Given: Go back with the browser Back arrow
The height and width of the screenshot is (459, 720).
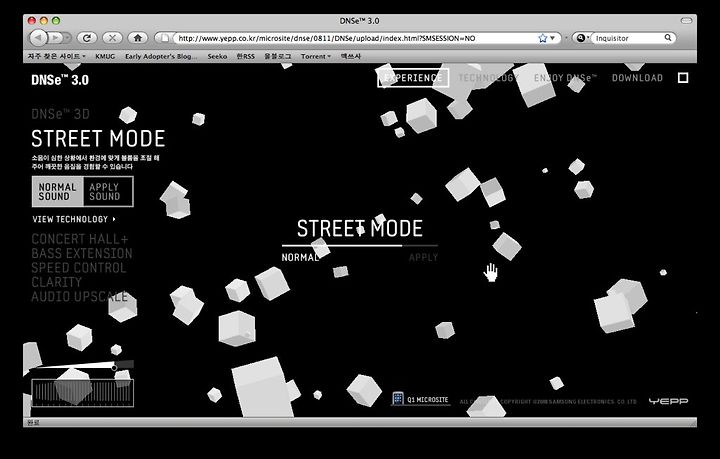Looking at the screenshot, I should coord(39,38).
